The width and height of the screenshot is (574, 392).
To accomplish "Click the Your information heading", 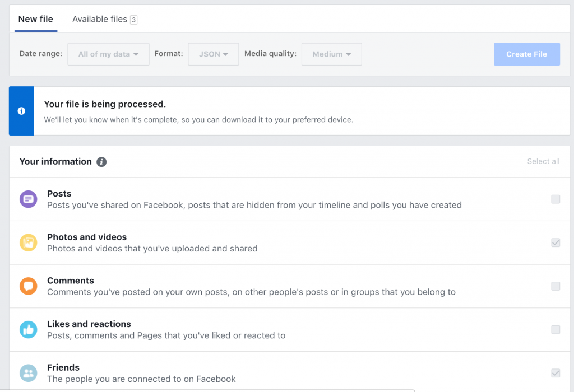I will click(x=55, y=161).
